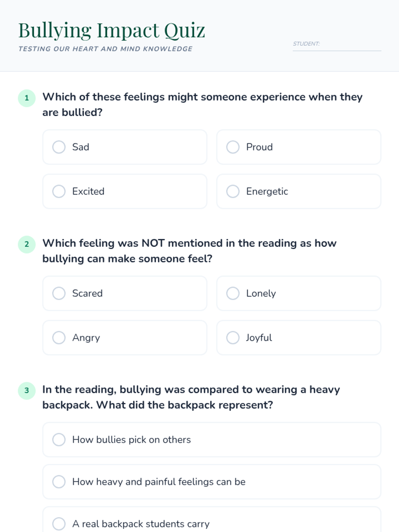Click the question 2 number badge
Viewport: 399px width, 532px height.
(x=27, y=244)
